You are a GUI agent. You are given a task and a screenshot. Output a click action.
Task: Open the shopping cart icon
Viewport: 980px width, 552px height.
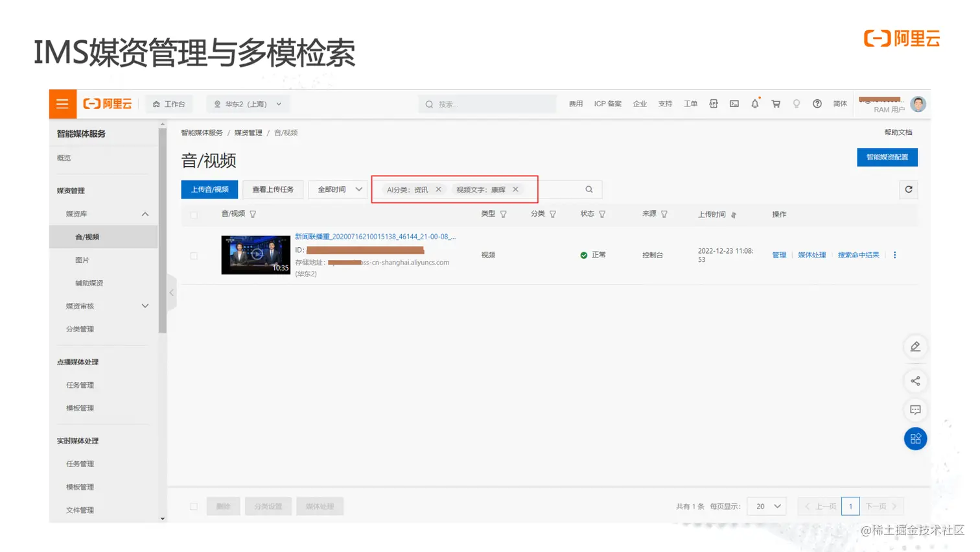(775, 103)
